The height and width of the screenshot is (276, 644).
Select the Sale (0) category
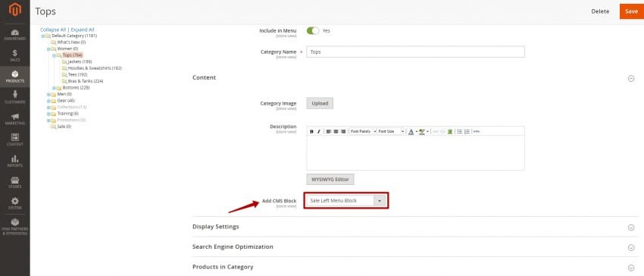[x=64, y=127]
